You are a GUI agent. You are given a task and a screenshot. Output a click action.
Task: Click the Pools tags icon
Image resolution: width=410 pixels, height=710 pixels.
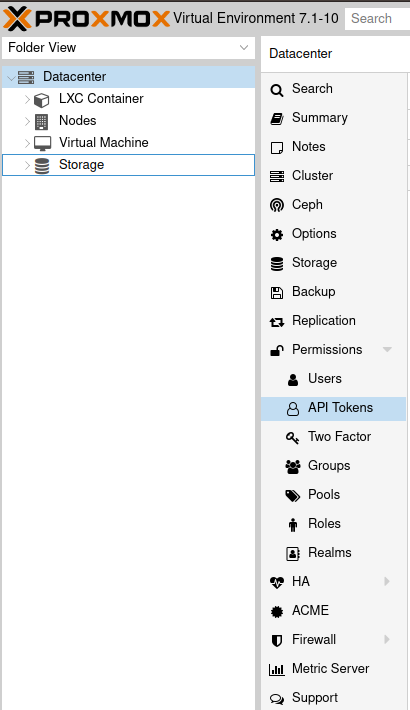[293, 496]
